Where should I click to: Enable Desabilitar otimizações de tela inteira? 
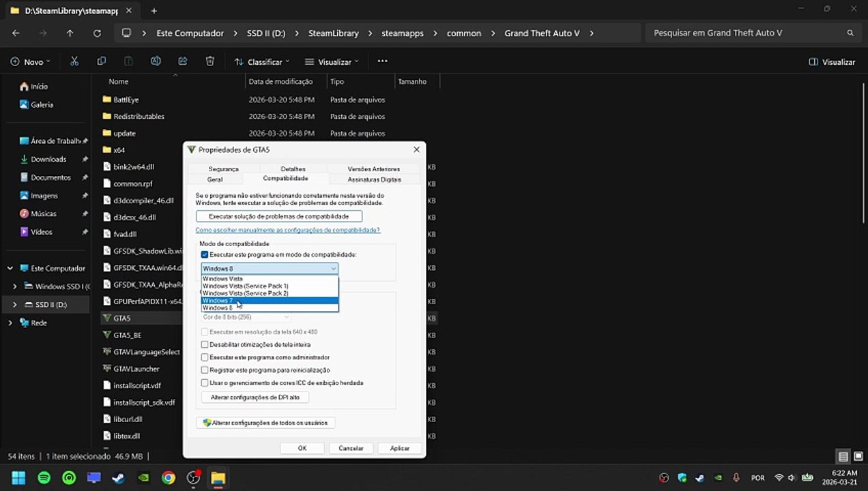[205, 345]
